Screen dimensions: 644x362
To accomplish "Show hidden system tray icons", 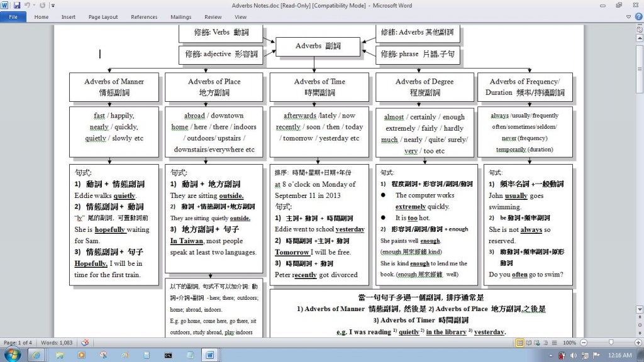I will coord(552,355).
